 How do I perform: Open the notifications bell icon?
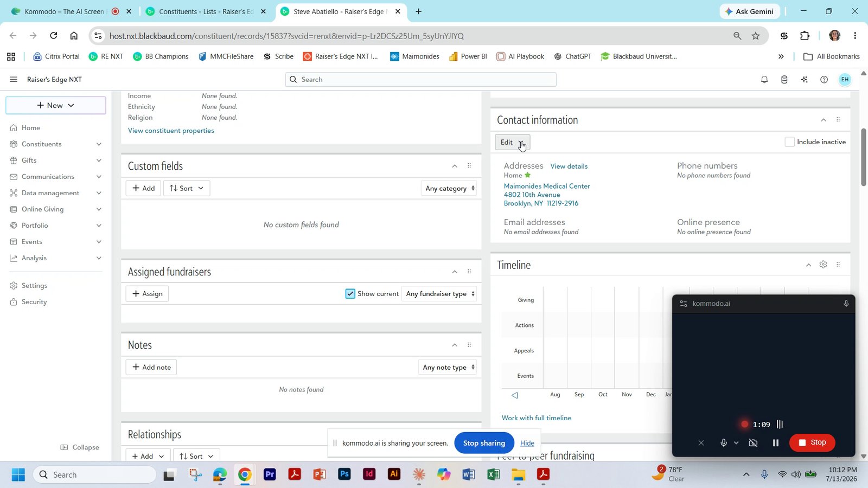764,80
